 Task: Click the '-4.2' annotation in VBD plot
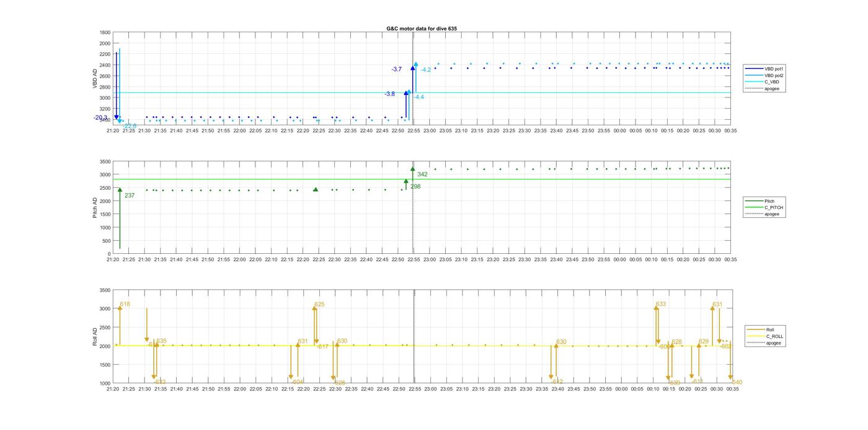(426, 70)
